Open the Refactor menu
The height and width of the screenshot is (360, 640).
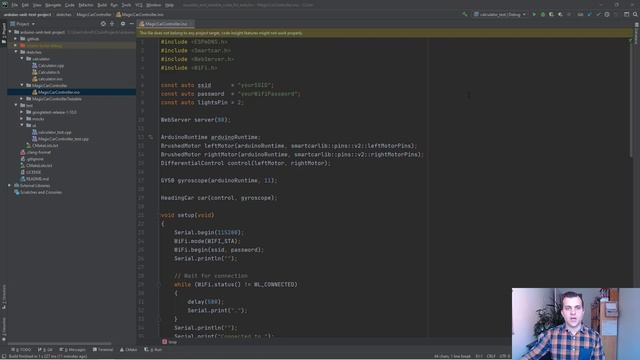(x=86, y=5)
